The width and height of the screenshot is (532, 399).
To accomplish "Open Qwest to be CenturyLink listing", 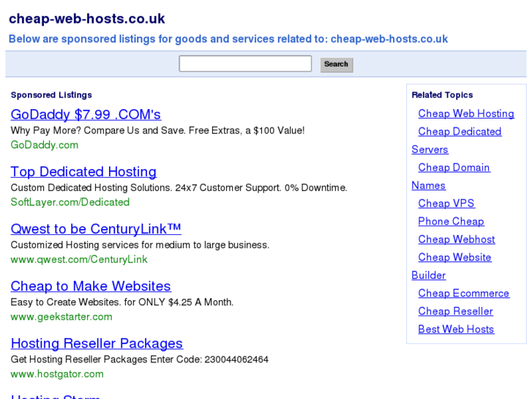I will [x=96, y=228].
